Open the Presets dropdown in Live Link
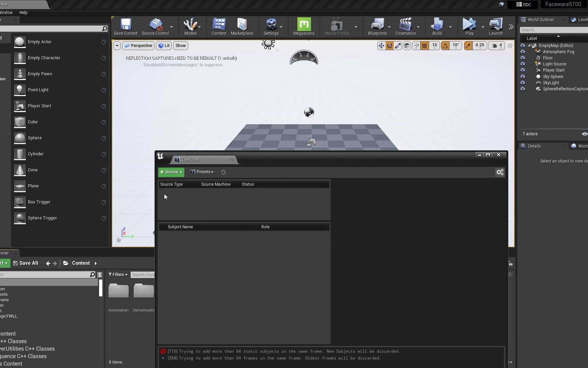 click(x=201, y=172)
